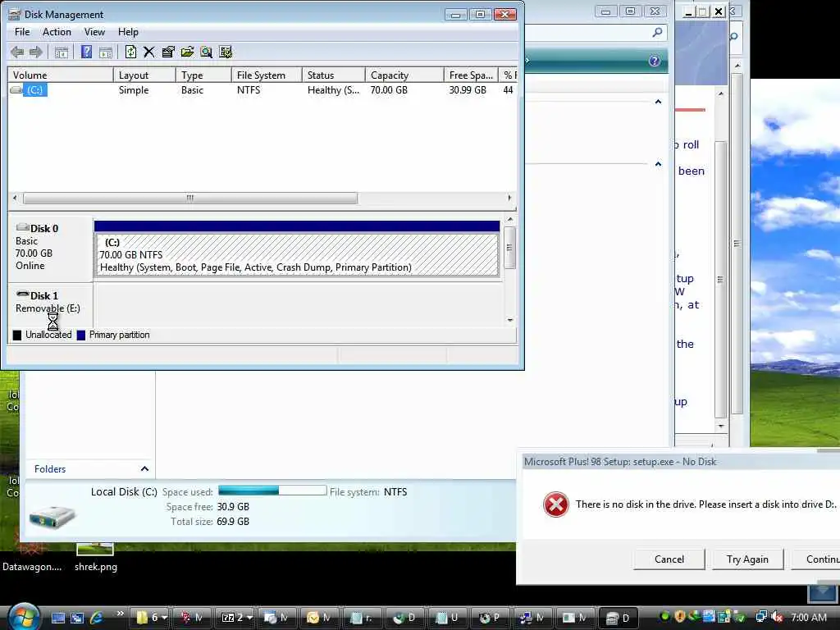Click the Local Disk (C:) drive icon in details pane
The image size is (840, 630).
pyautogui.click(x=52, y=517)
